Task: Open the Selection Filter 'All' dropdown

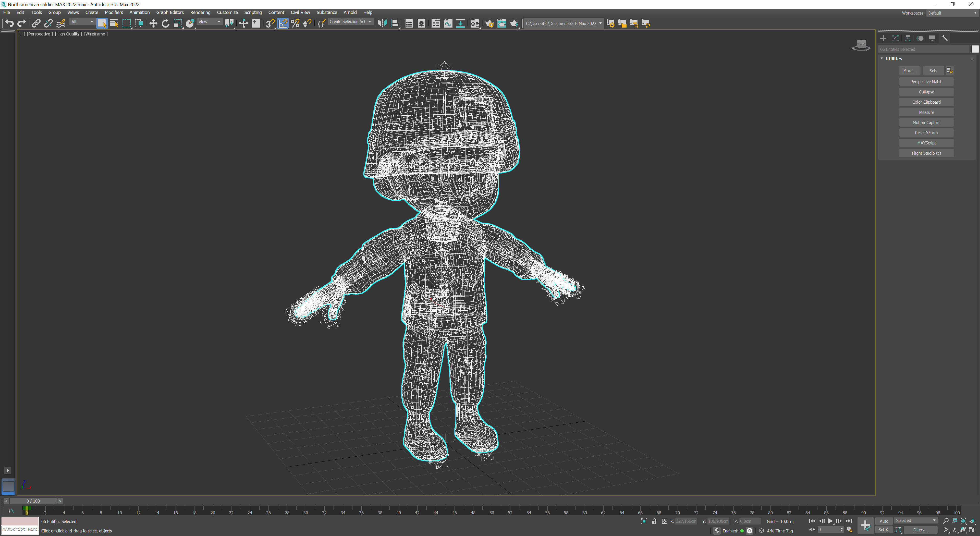Action: pyautogui.click(x=82, y=22)
